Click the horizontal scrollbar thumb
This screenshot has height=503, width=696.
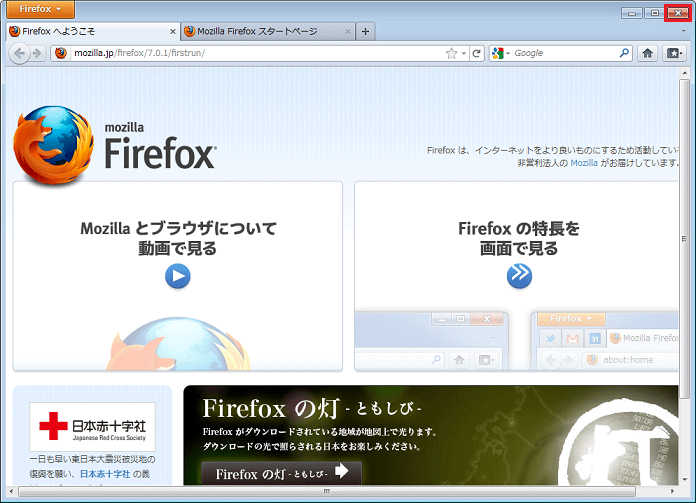pyautogui.click(x=327, y=491)
